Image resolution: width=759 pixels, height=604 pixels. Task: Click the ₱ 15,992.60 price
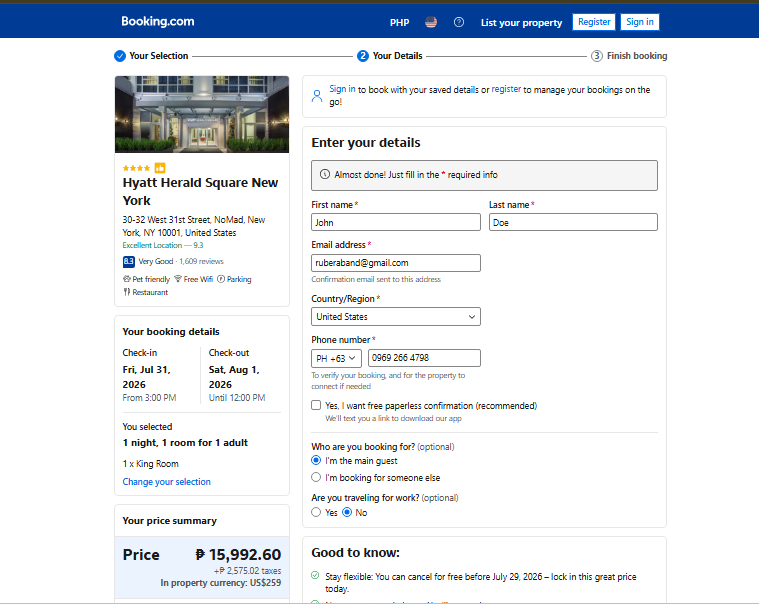[x=238, y=554]
